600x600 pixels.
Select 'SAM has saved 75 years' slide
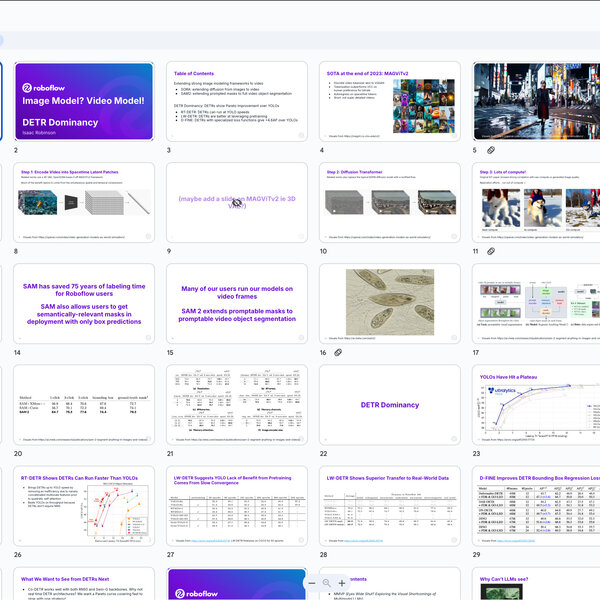point(84,303)
